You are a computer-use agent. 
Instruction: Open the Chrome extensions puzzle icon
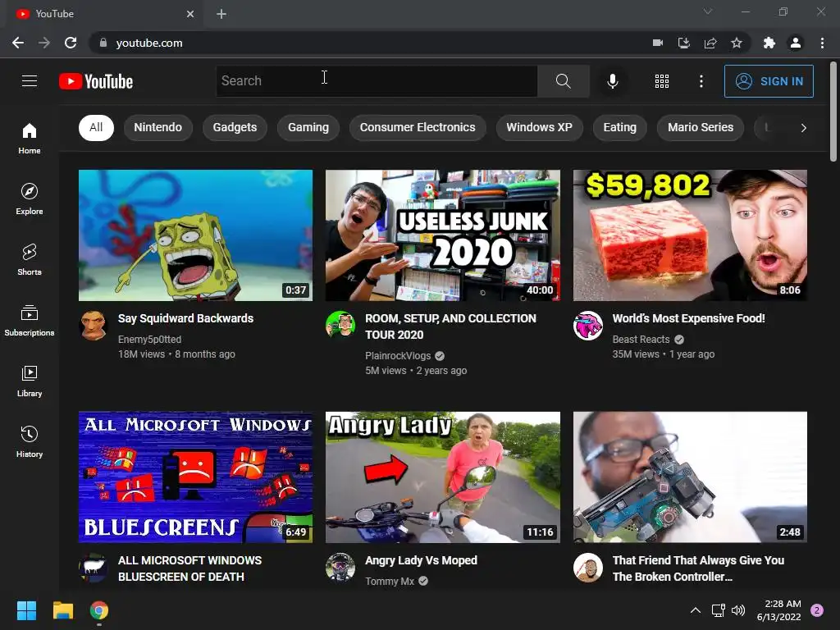(x=769, y=43)
